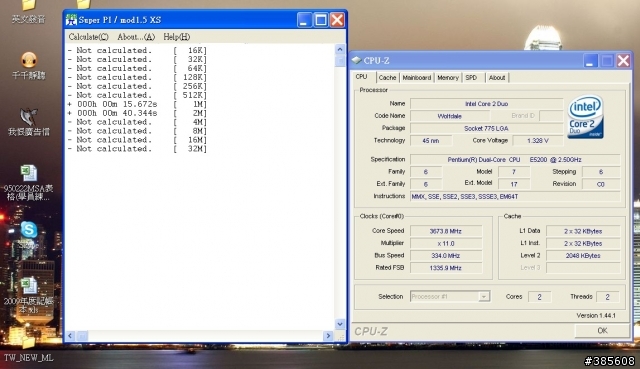Open the About menu in Super PI

click(136, 37)
